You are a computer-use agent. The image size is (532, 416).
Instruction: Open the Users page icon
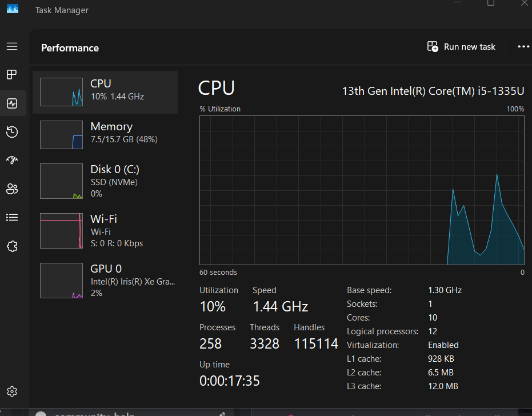coord(12,189)
